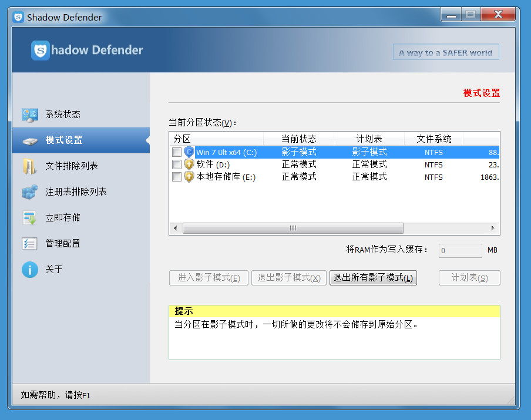Open the 系统状态 page
This screenshot has height=420, width=531.
(x=81, y=115)
